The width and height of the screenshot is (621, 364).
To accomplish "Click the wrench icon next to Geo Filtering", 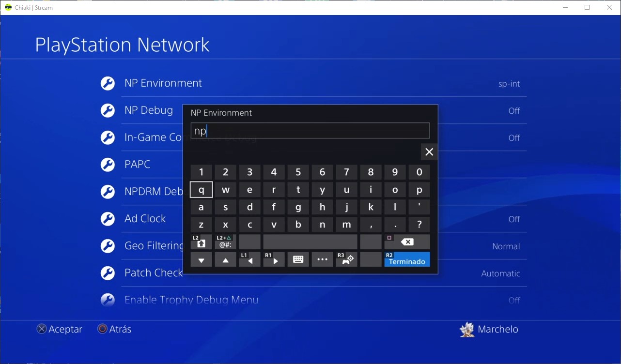I will tap(108, 246).
